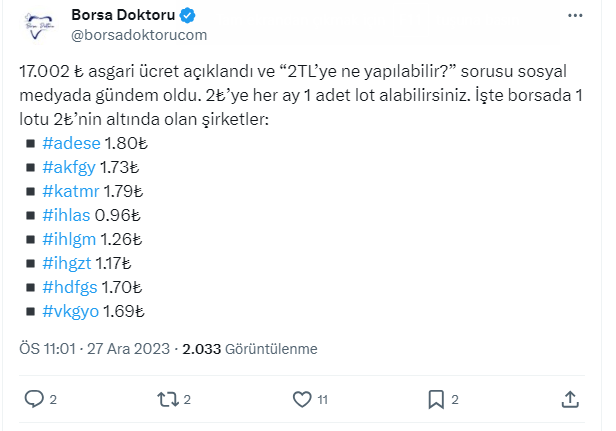Click the reply speech bubble icon
This screenshot has height=431, width=616.
pos(34,399)
